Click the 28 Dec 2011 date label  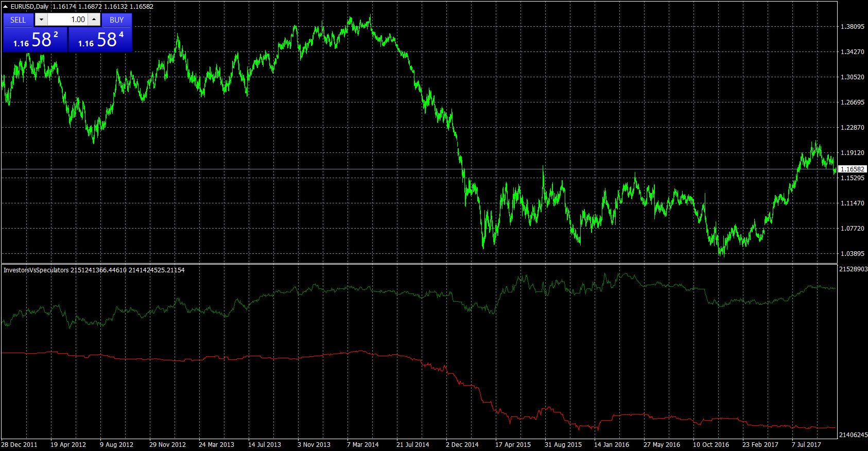[x=19, y=444]
